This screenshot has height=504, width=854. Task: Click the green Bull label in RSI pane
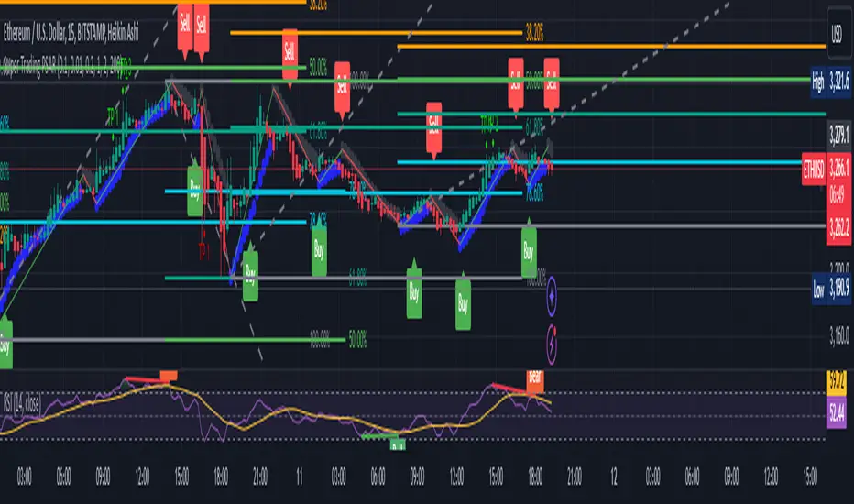click(398, 444)
